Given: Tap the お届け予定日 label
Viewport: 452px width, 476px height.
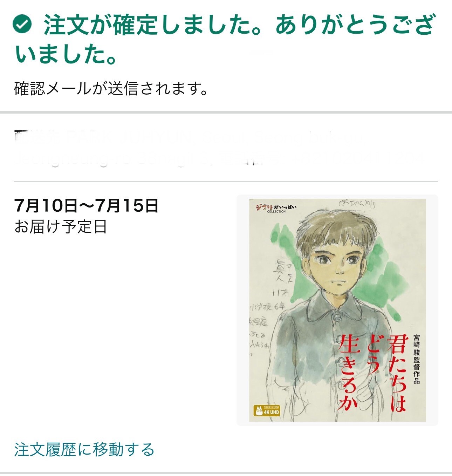Looking at the screenshot, I should coord(61,227).
